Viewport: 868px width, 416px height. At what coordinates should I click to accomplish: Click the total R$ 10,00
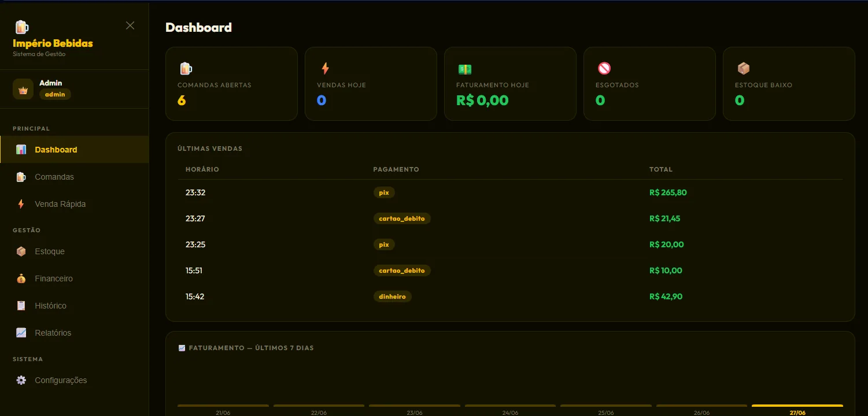pos(666,270)
